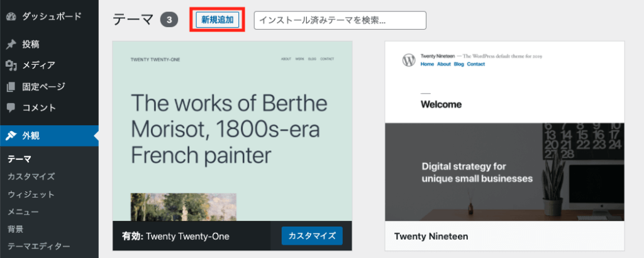Open the コメント menu
The width and height of the screenshot is (644, 258).
point(39,107)
